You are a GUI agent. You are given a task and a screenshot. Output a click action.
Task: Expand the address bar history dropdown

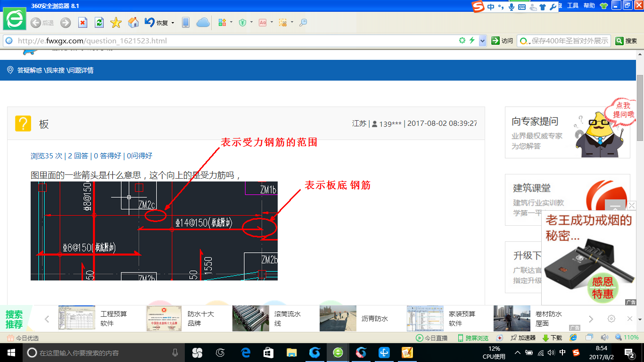coord(482,41)
